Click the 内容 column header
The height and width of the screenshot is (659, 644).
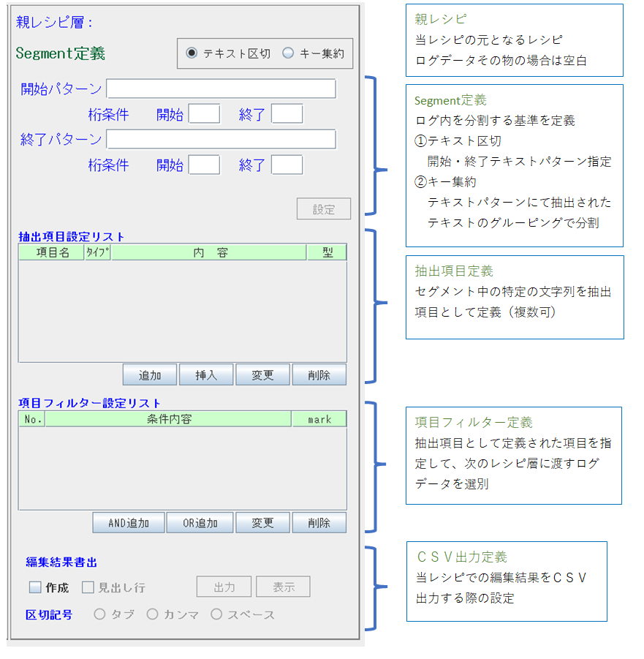pyautogui.click(x=209, y=252)
